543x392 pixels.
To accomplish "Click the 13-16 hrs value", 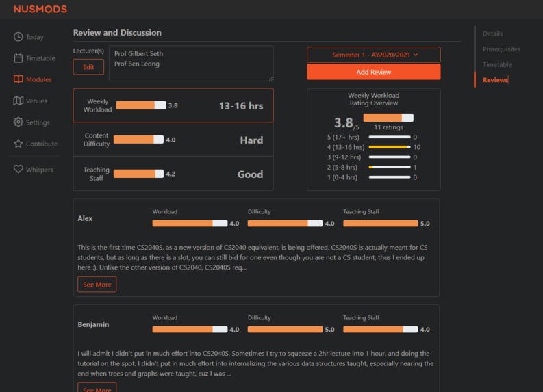I will [241, 106].
